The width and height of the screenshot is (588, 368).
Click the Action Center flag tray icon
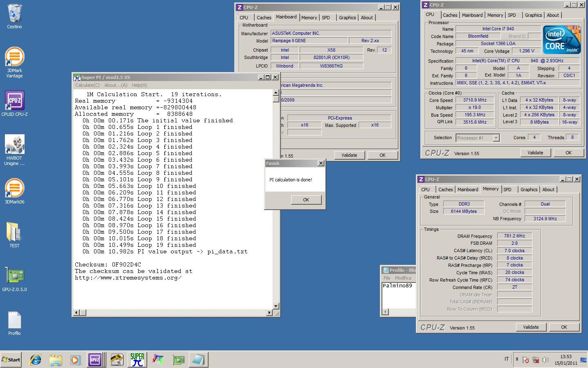(x=526, y=360)
